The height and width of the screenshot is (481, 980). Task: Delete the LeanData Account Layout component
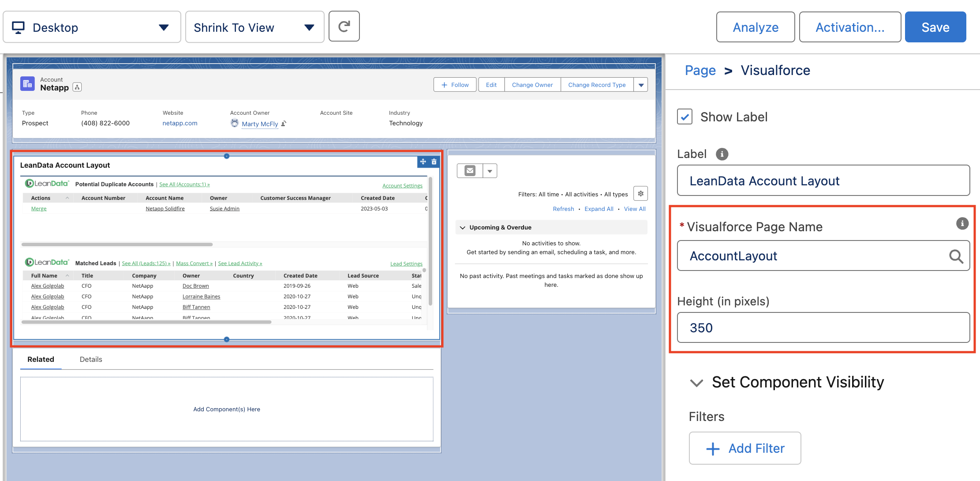coord(434,162)
